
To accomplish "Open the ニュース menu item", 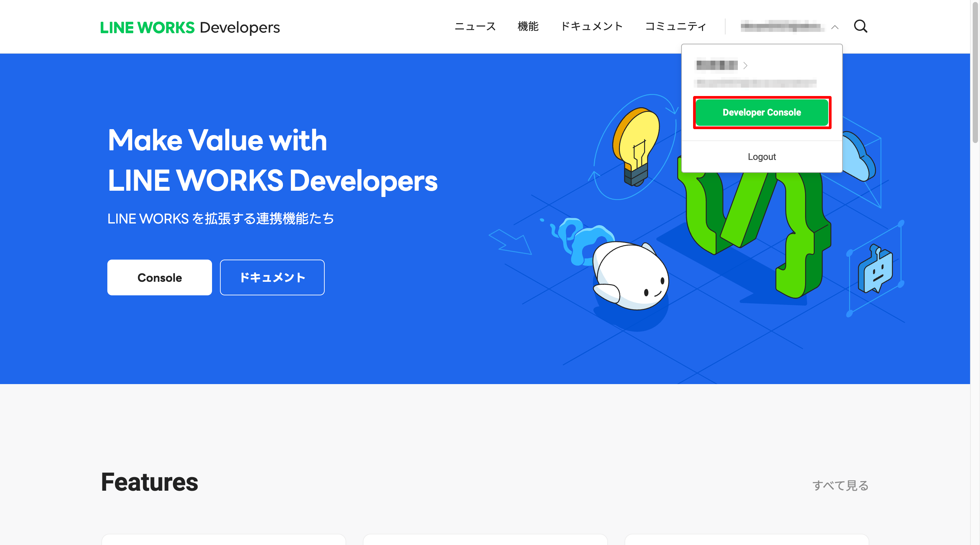I will coord(475,26).
